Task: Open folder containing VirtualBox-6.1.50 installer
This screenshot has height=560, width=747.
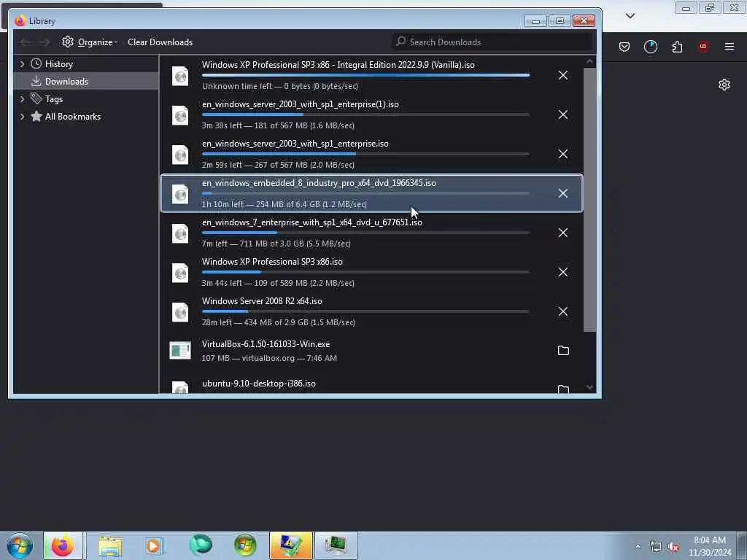Action: (563, 351)
